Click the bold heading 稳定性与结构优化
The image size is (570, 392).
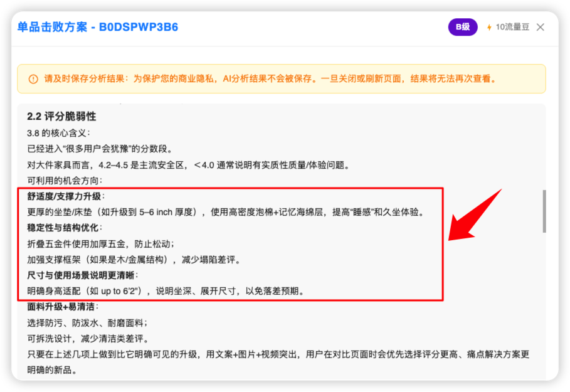65,228
